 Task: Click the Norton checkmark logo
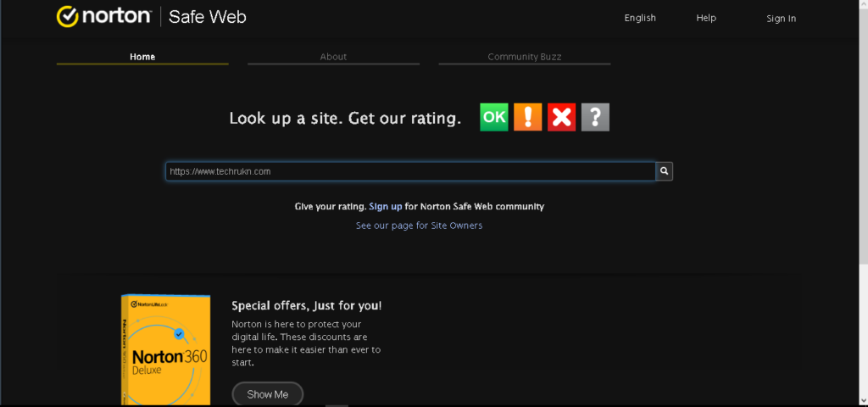click(67, 17)
